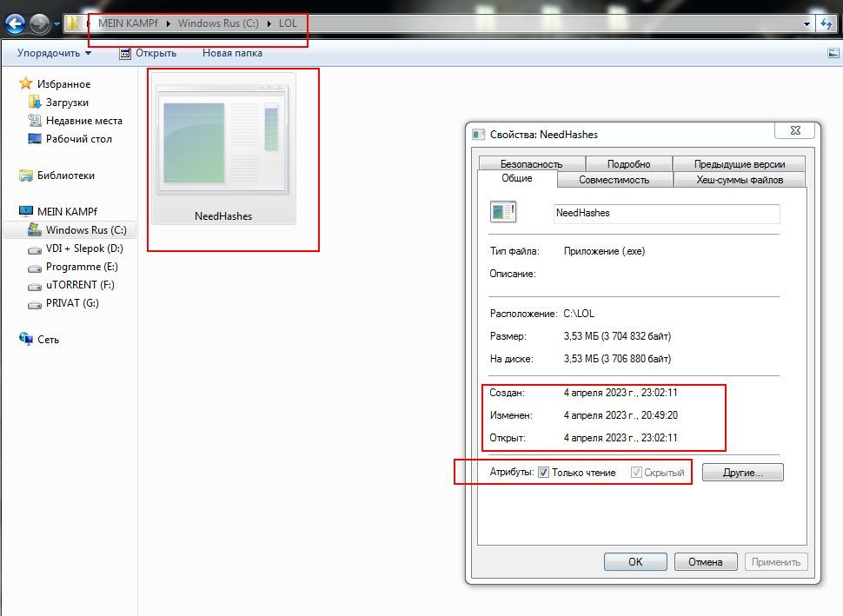Go back with the blue Back arrow
This screenshot has width=843, height=616.
(15, 23)
